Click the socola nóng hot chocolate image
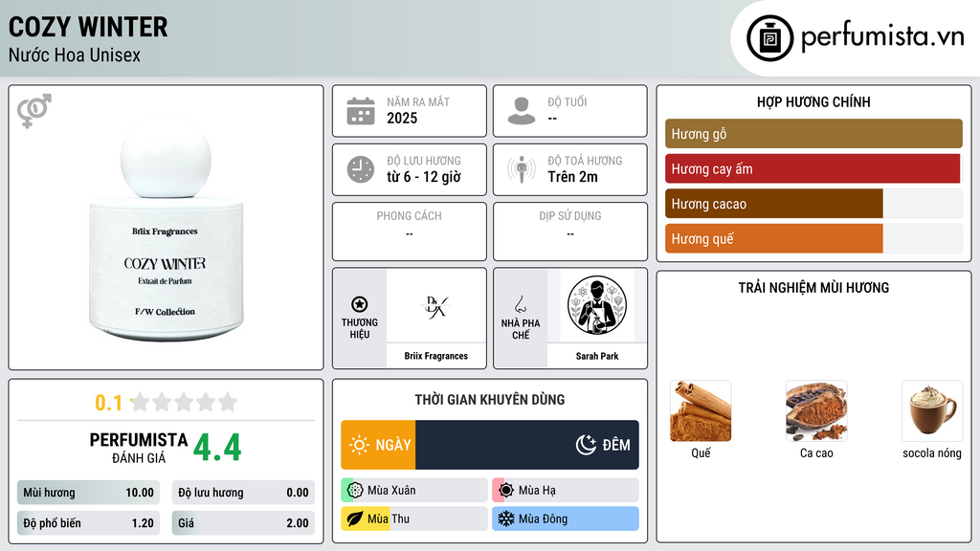Screen dimensions: 980x551 point(932,411)
